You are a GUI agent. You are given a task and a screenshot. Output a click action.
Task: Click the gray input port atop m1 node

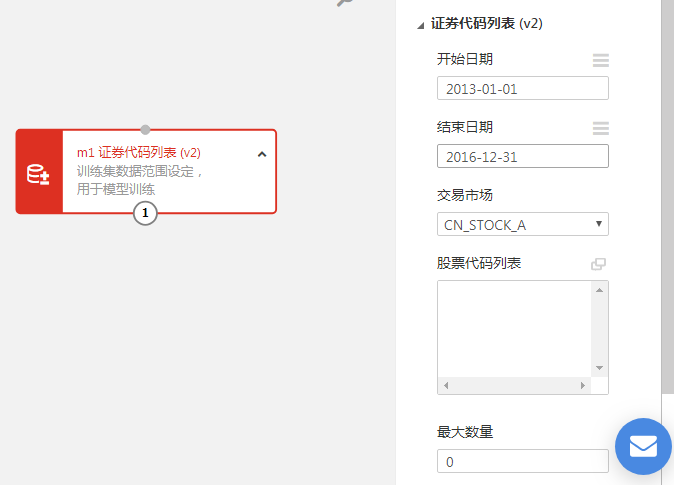pyautogui.click(x=145, y=129)
